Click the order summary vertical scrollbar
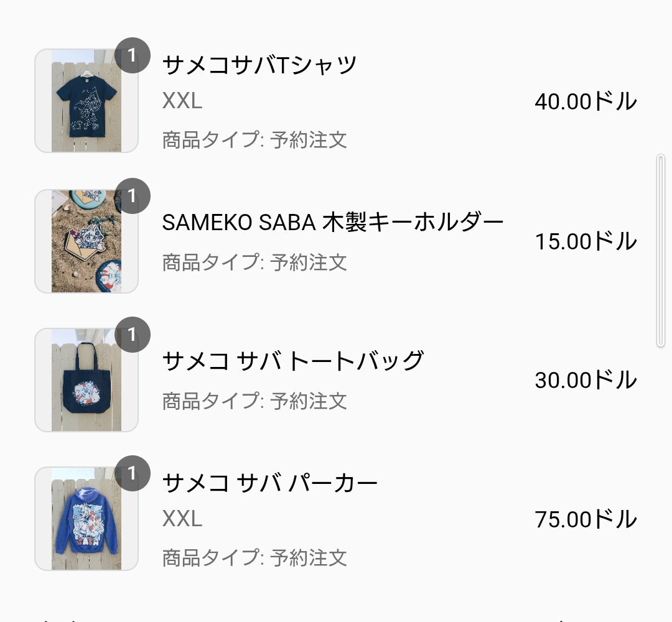This screenshot has width=672, height=622. pyautogui.click(x=660, y=251)
